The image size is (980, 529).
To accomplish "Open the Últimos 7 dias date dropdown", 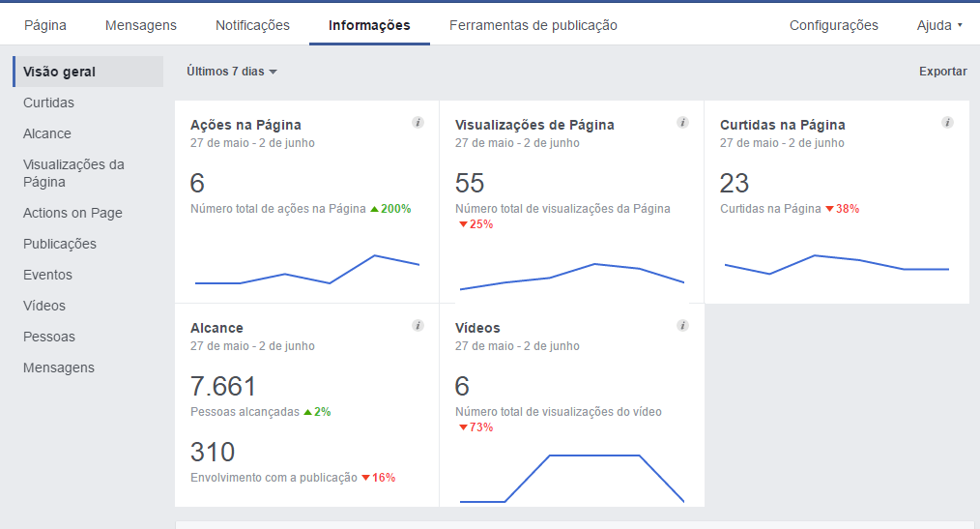I will (232, 72).
